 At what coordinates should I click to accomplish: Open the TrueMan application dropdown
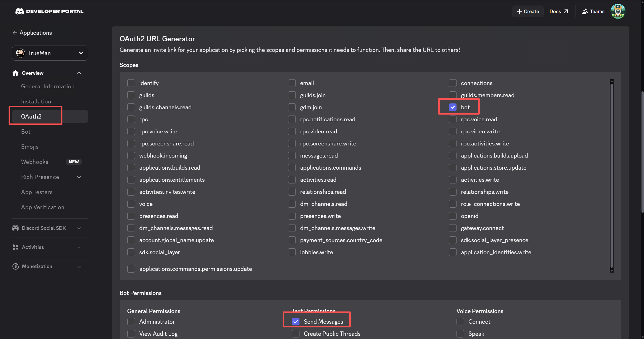(x=50, y=53)
